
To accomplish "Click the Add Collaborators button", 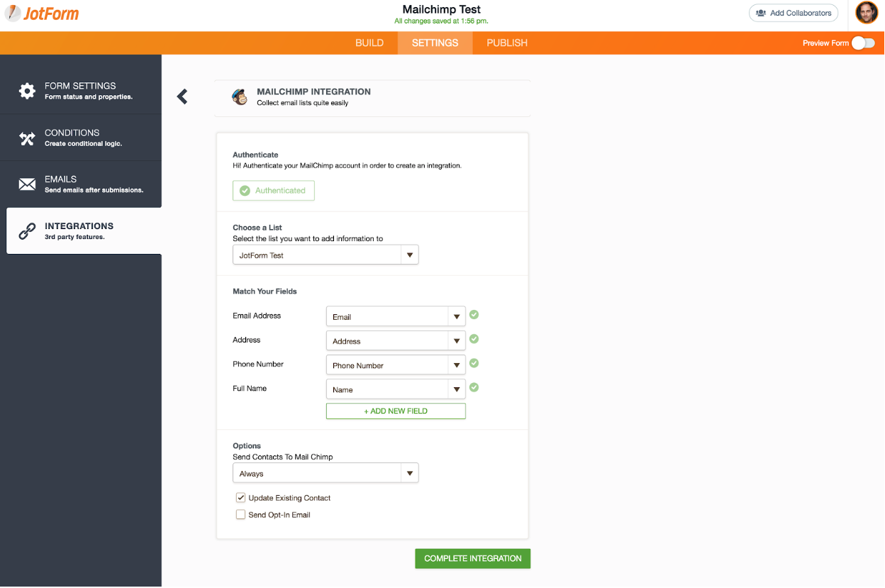I will (x=794, y=13).
